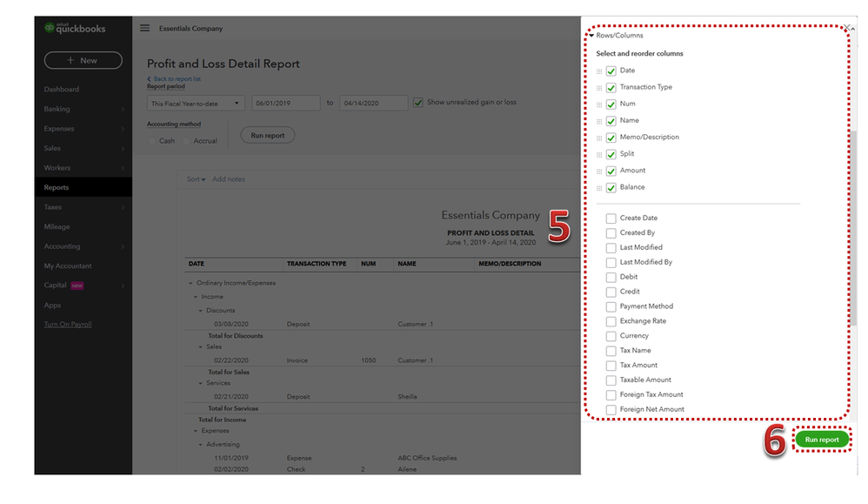This screenshot has height=504, width=868.
Task: Open the Turn On Payroll link
Action: coord(68,325)
